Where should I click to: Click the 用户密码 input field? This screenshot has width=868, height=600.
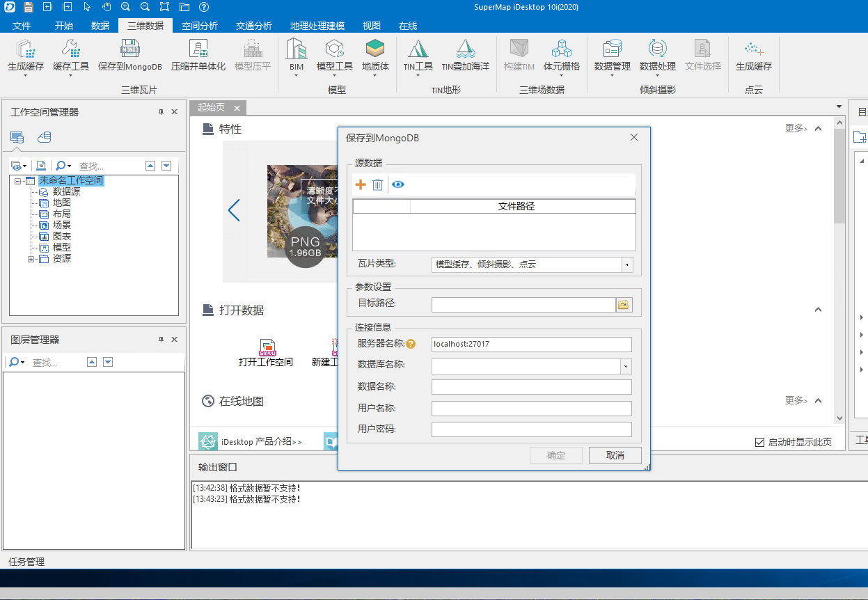[x=532, y=429]
